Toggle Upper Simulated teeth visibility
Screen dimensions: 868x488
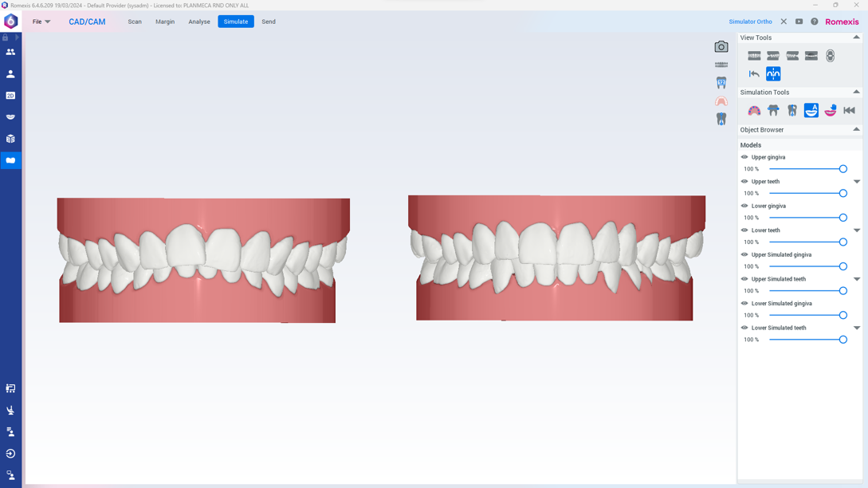tap(743, 278)
